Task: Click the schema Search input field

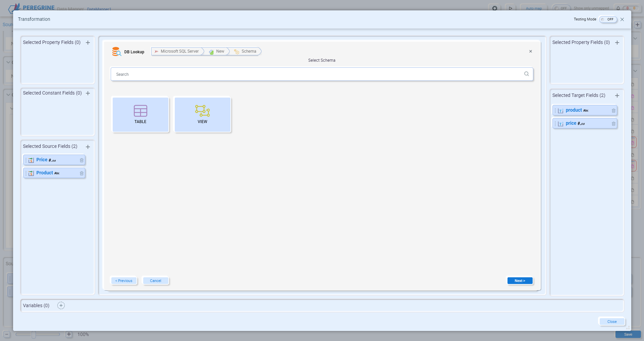Action: pos(322,74)
